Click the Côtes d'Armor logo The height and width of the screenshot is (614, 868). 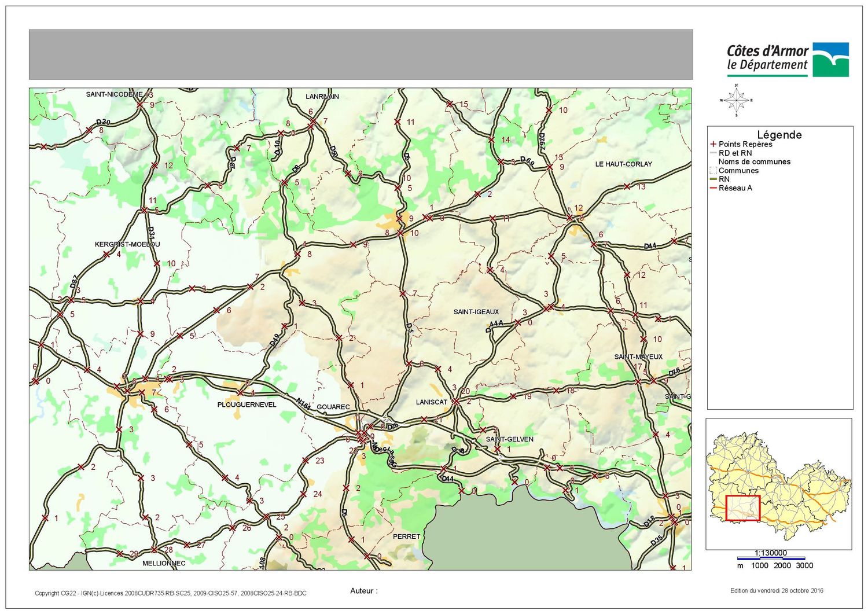(x=788, y=59)
